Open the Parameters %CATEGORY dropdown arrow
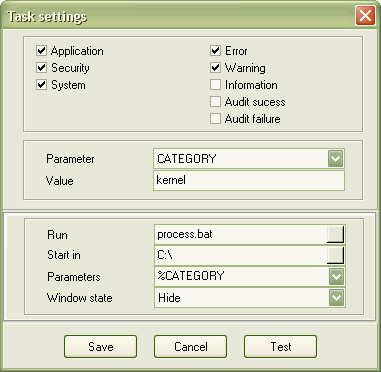This screenshot has height=372, width=381. point(336,277)
